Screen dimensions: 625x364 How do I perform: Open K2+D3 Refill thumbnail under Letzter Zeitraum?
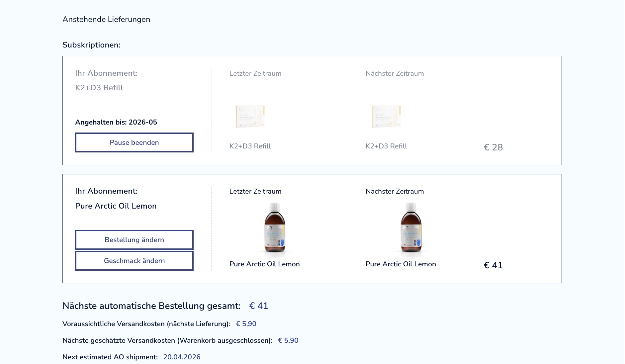250,117
